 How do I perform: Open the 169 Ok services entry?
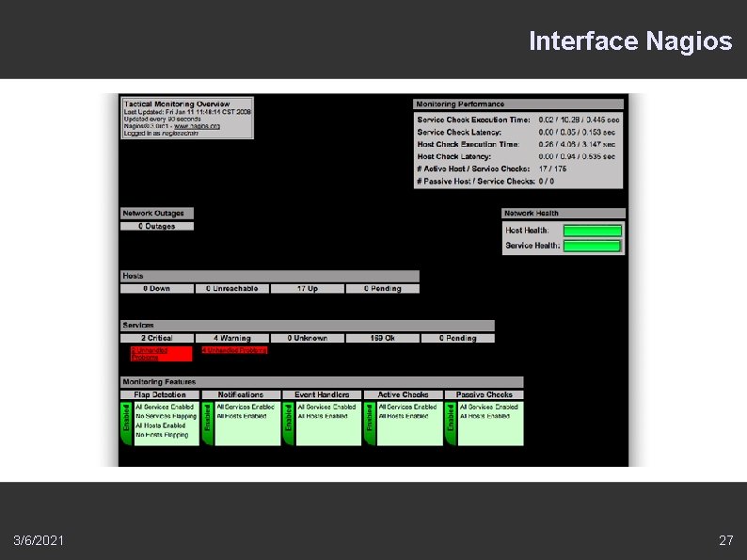click(x=383, y=338)
